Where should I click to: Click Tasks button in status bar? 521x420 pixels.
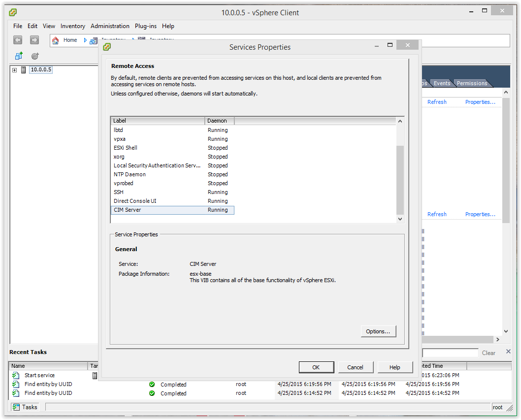pos(25,407)
